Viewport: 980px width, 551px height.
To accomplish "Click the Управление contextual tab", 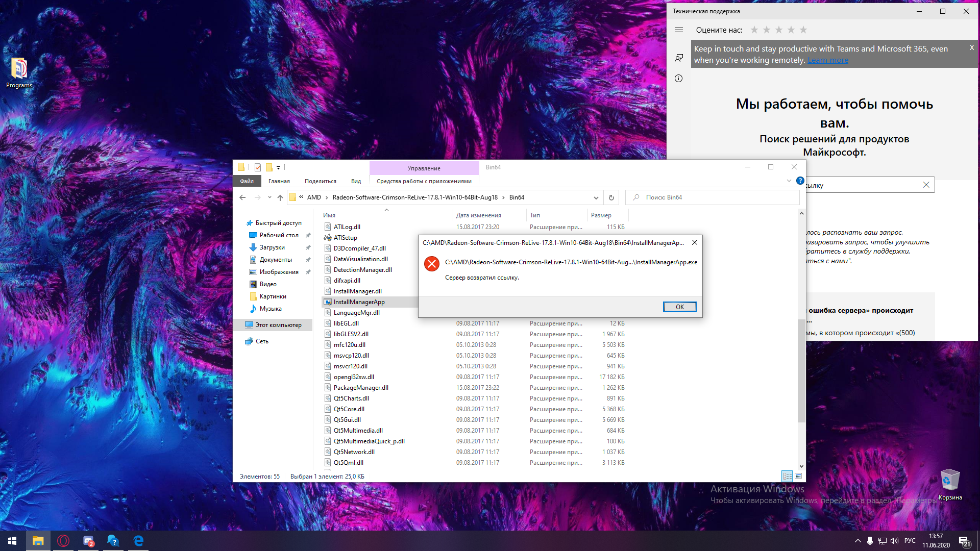I will pyautogui.click(x=424, y=168).
